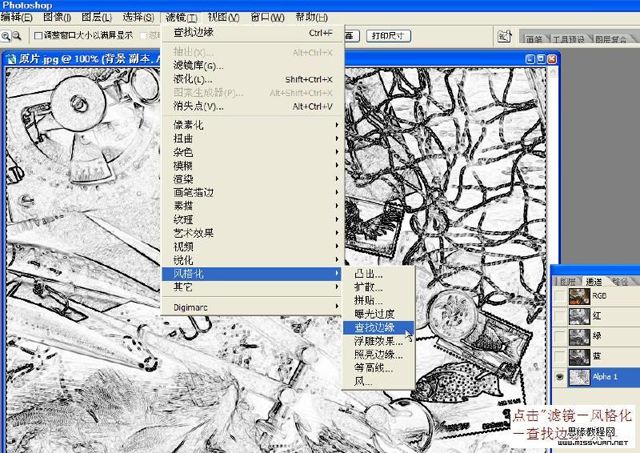Click the Alpha 1 channel thumbnail
This screenshot has width=640, height=453.
coord(579,377)
